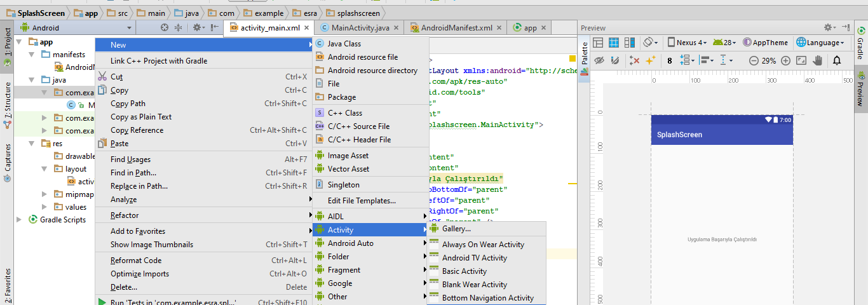Zoom out with the minus icon

click(x=754, y=60)
